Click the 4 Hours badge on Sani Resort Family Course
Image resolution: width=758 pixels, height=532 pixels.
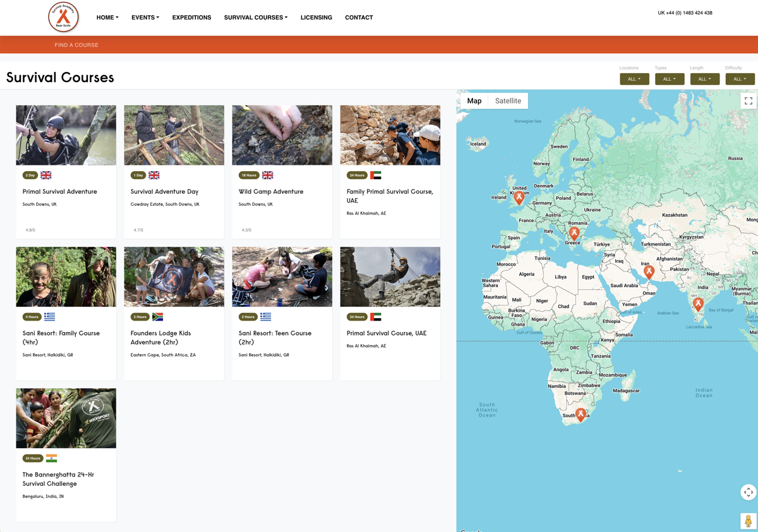pyautogui.click(x=32, y=317)
